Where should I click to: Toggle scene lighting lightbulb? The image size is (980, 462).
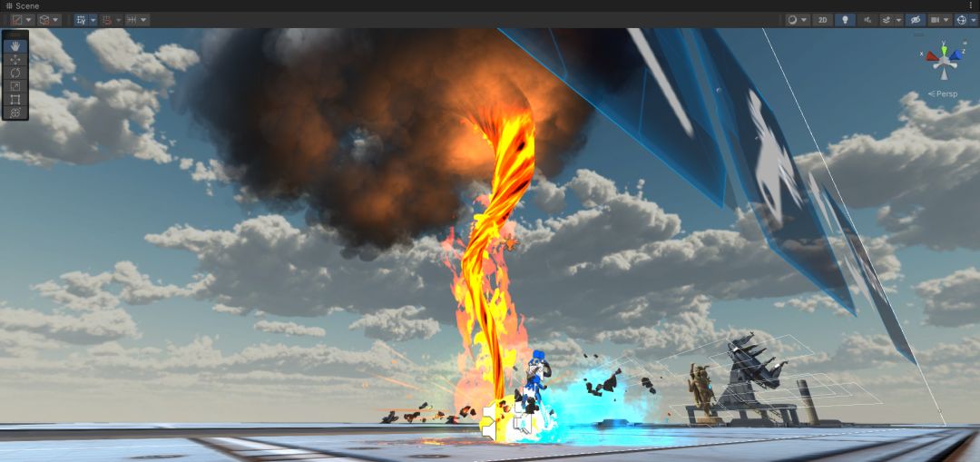tap(845, 20)
